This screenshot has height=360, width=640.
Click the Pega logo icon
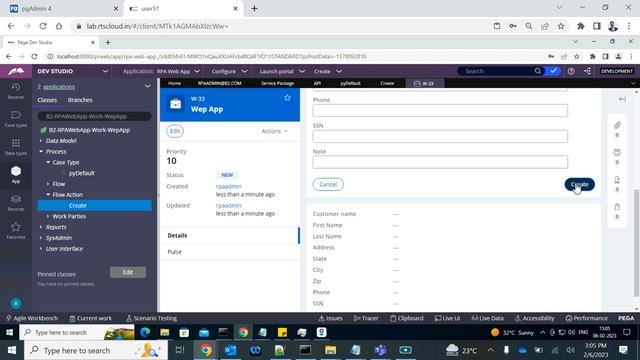pyautogui.click(x=16, y=71)
